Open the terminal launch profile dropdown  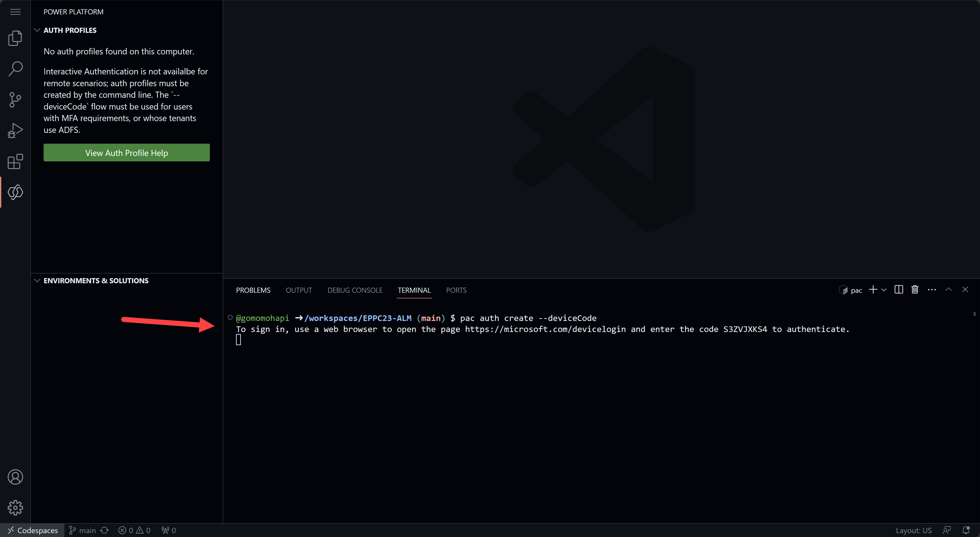pos(883,290)
